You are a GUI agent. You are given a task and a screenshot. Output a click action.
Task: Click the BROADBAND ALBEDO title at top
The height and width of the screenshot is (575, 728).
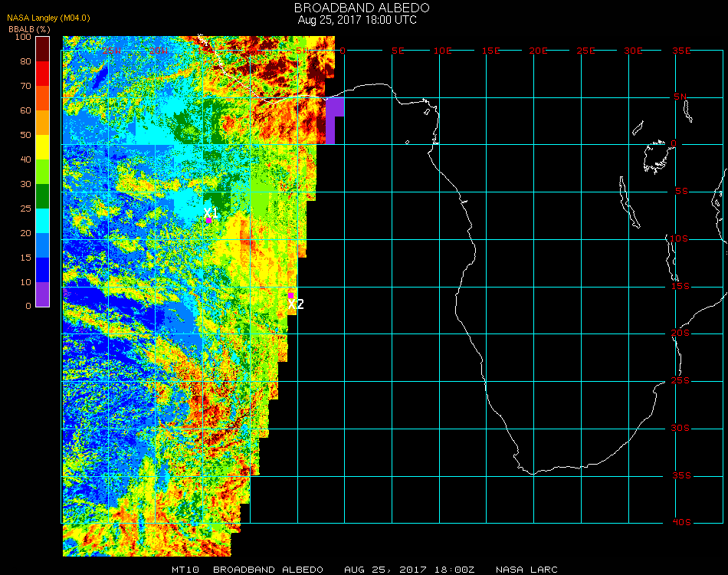click(357, 8)
